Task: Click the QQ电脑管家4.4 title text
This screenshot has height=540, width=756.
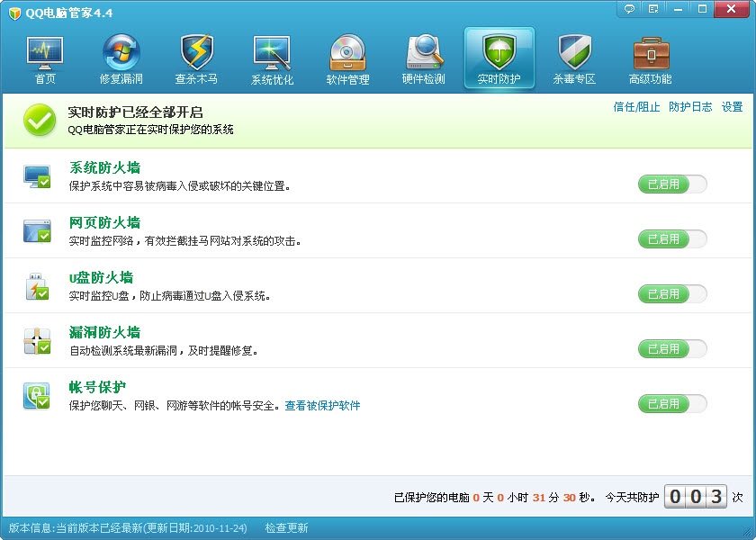Action: [x=69, y=13]
